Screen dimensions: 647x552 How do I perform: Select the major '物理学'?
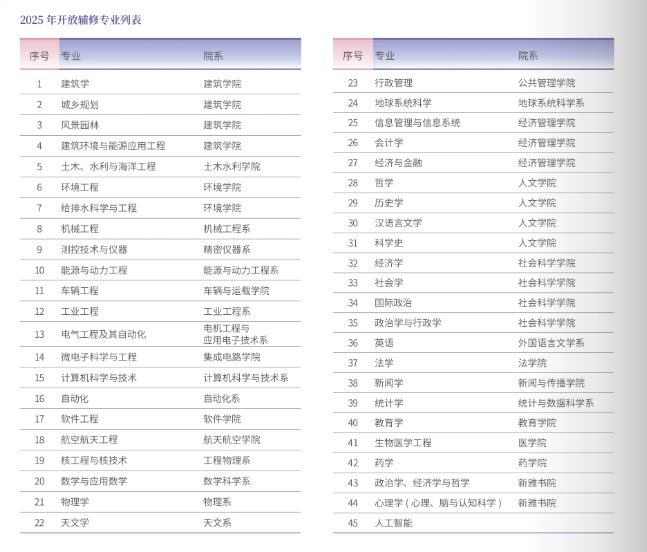click(75, 502)
